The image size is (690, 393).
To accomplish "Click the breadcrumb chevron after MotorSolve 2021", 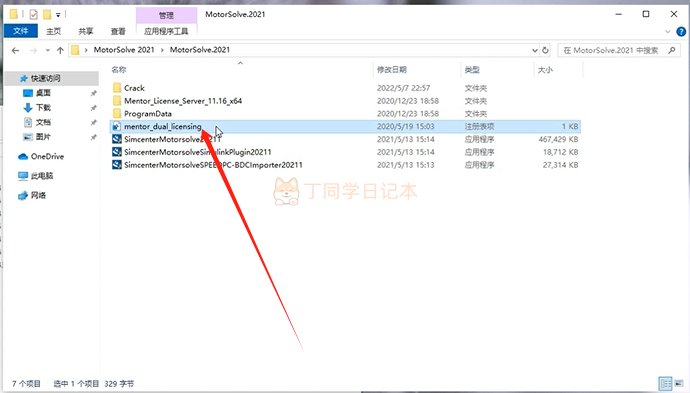I will point(162,50).
